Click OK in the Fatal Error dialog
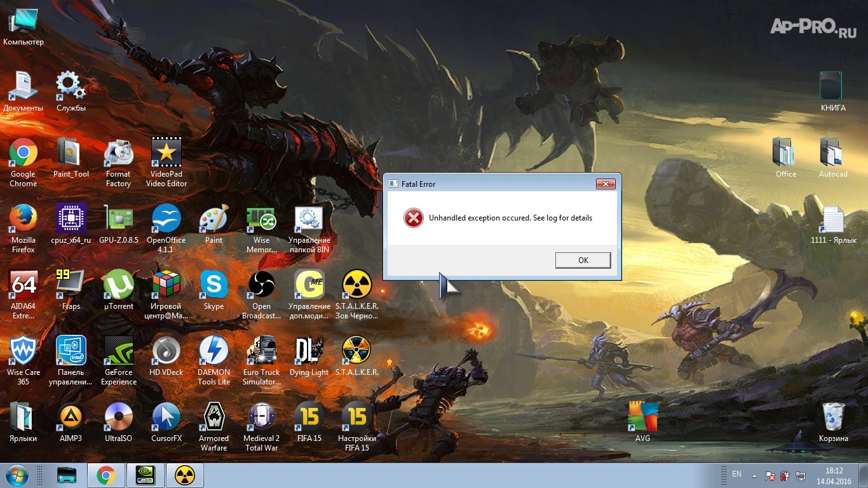Viewport: 868px width, 488px height. [583, 260]
